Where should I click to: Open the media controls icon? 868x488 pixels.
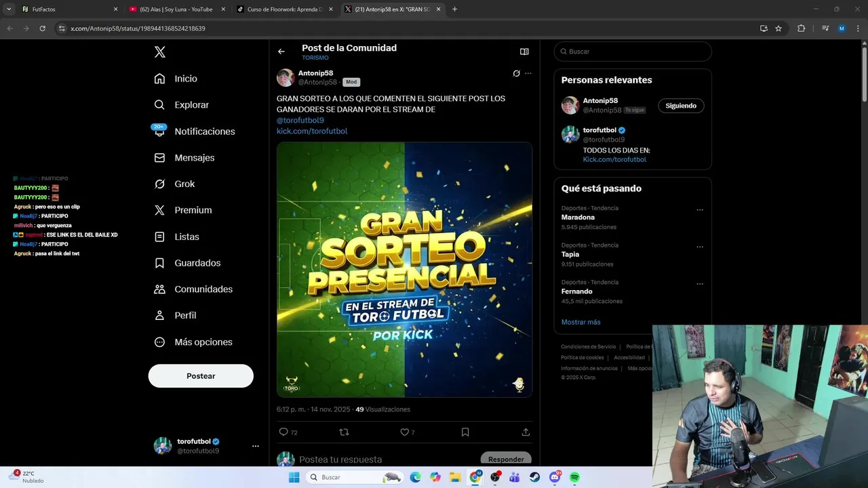(x=825, y=28)
